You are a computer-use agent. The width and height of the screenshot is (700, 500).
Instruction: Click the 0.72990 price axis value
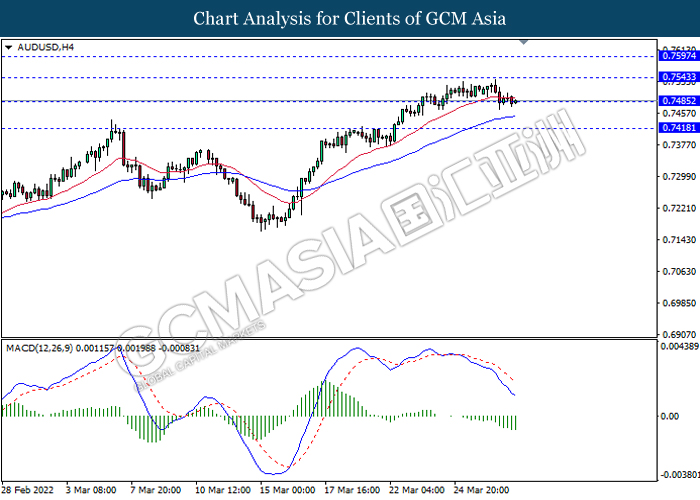point(679,176)
